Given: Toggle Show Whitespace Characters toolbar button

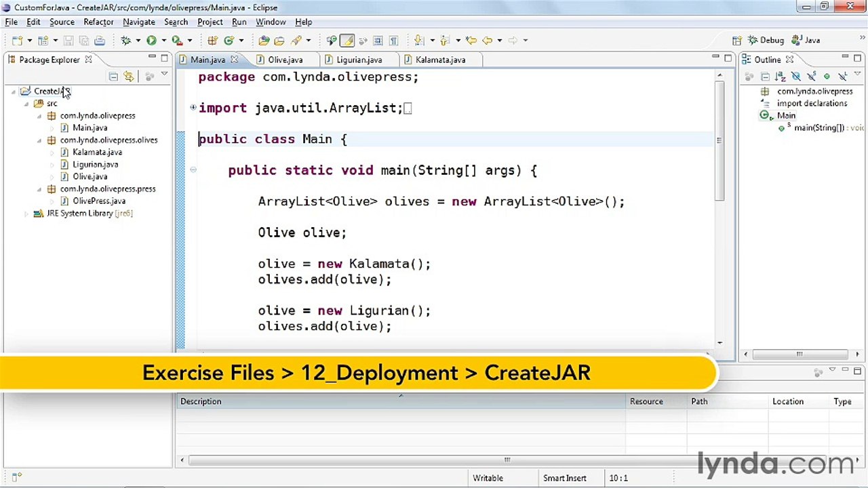Looking at the screenshot, I should 394,41.
